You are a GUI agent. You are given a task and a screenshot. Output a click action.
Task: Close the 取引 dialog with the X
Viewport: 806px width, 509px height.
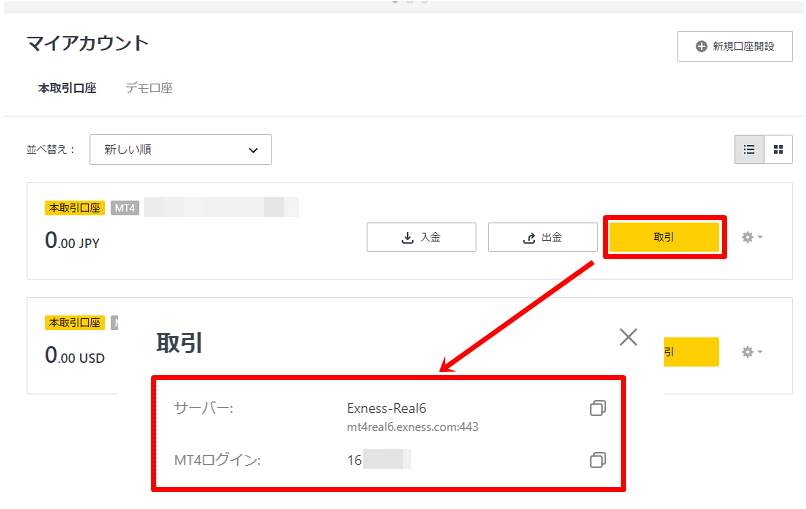(628, 337)
